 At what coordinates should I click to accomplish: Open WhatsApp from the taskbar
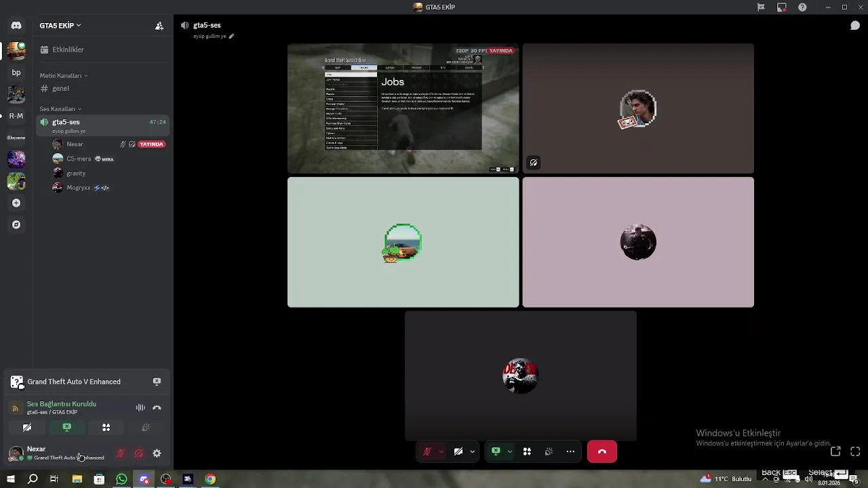click(121, 479)
